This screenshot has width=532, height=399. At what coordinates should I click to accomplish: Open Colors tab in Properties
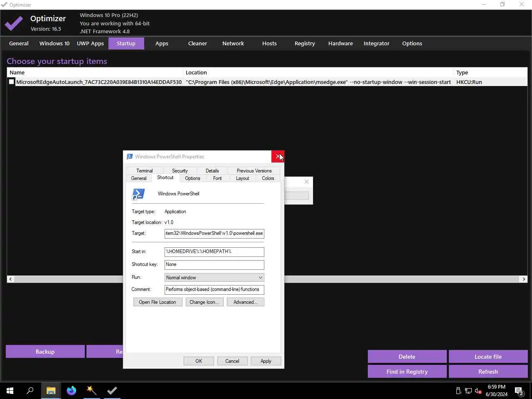coord(268,178)
